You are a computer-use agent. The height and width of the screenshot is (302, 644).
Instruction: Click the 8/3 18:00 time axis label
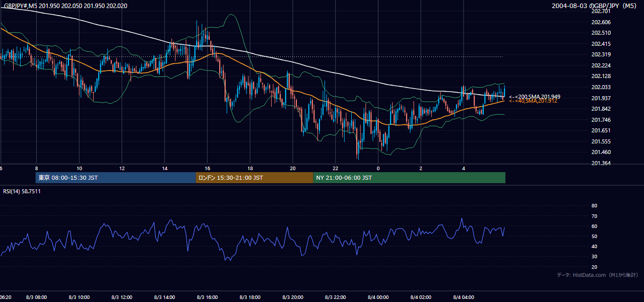coord(250,297)
